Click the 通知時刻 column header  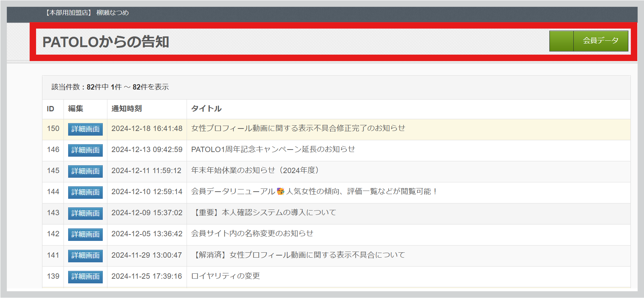[127, 108]
